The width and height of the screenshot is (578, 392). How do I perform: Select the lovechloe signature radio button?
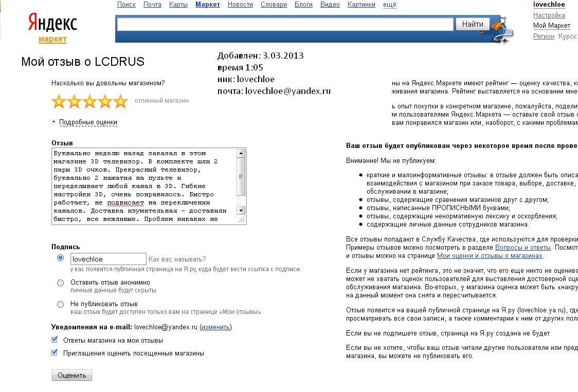61,258
